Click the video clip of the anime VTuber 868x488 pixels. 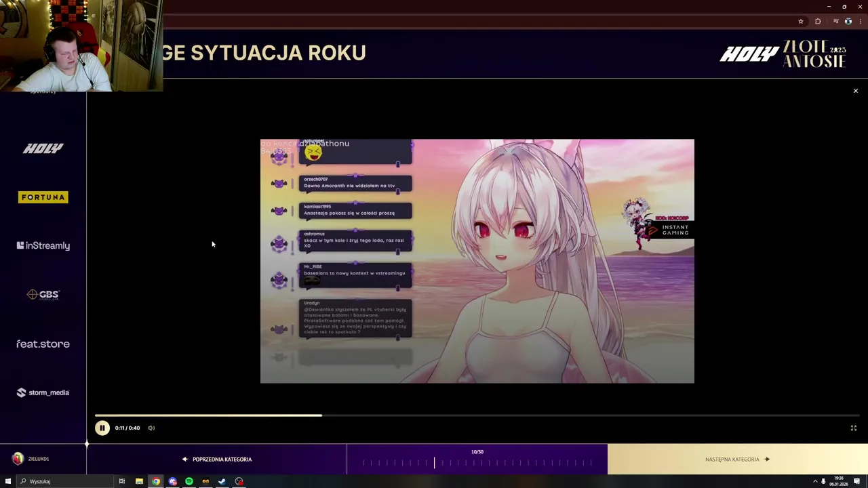pyautogui.click(x=477, y=262)
